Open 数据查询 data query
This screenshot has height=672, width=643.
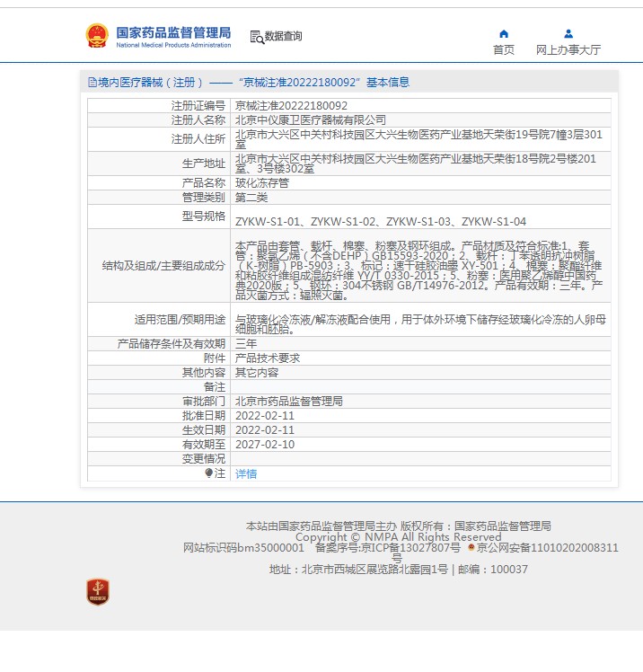[x=283, y=37]
